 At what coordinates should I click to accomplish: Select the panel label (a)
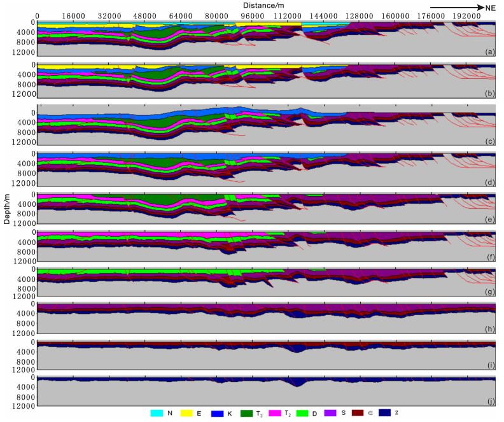pos(488,48)
